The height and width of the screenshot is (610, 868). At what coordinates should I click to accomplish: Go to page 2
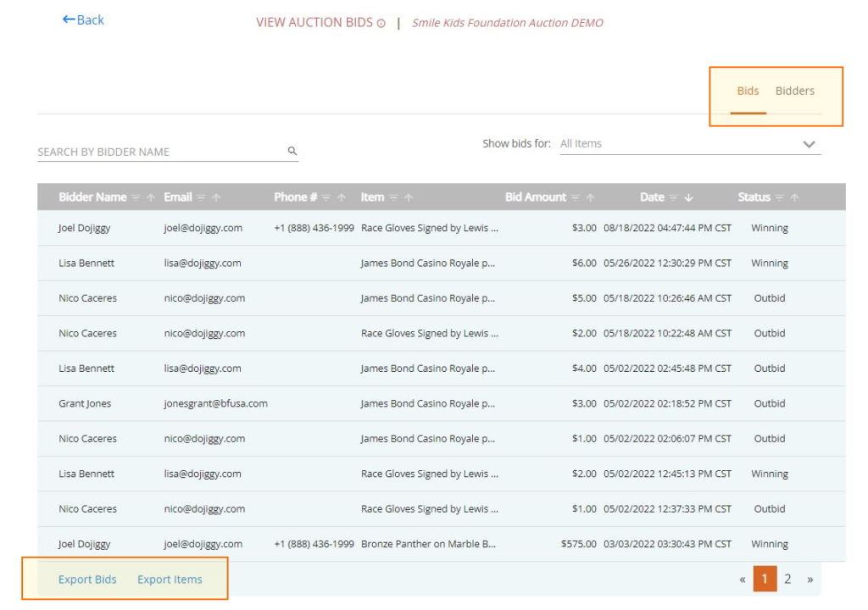787,579
